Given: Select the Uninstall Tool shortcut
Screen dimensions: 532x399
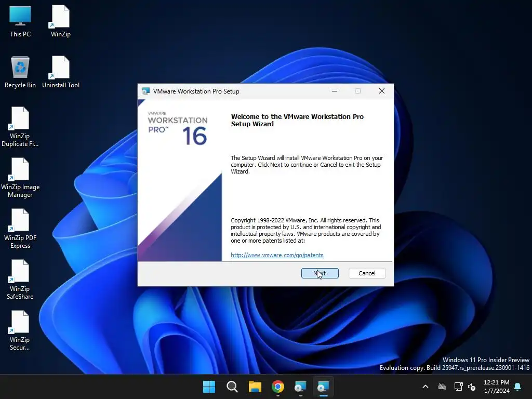Looking at the screenshot, I should coord(61,72).
